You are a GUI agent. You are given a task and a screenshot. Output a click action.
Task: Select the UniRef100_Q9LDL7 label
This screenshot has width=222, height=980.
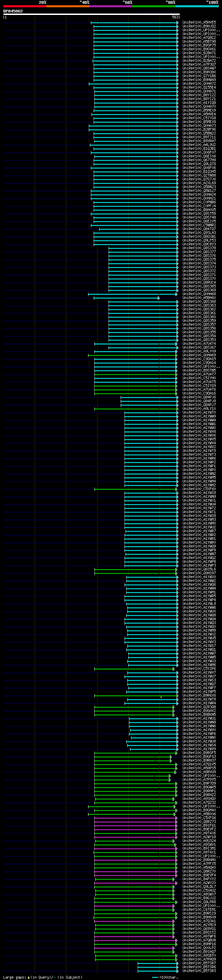[x=199, y=886]
